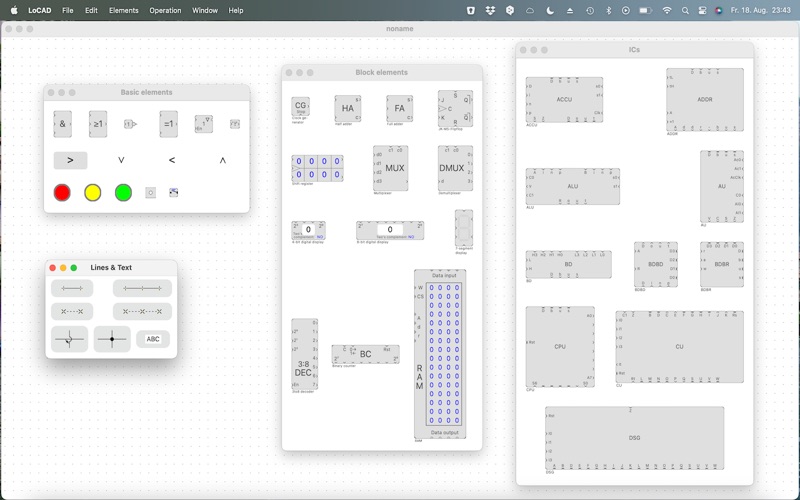The width and height of the screenshot is (800, 500).
Task: Open the Apple menu
Action: [14, 10]
